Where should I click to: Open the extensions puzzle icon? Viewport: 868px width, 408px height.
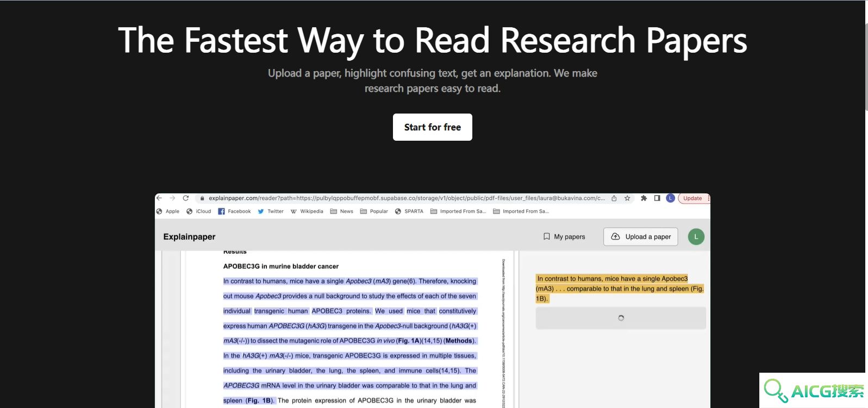[x=644, y=198]
